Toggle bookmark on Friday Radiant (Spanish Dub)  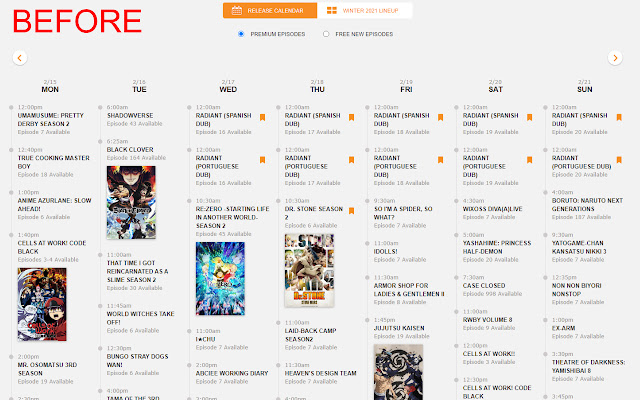click(x=440, y=118)
